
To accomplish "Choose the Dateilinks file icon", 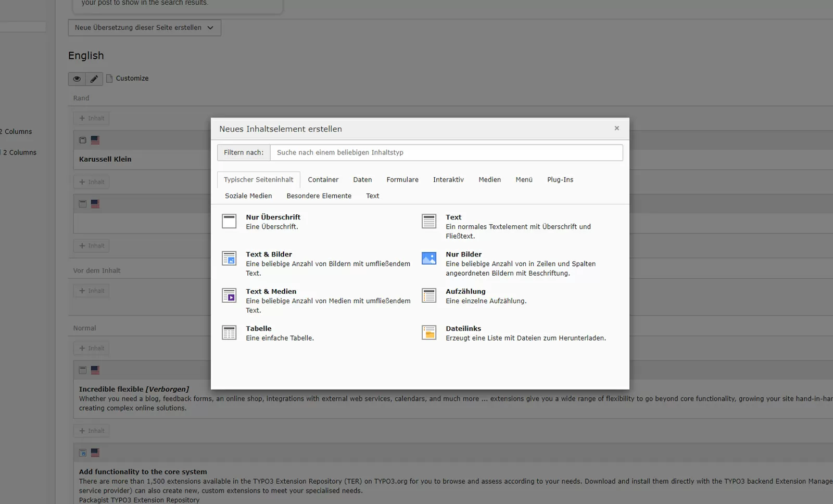I will point(428,332).
